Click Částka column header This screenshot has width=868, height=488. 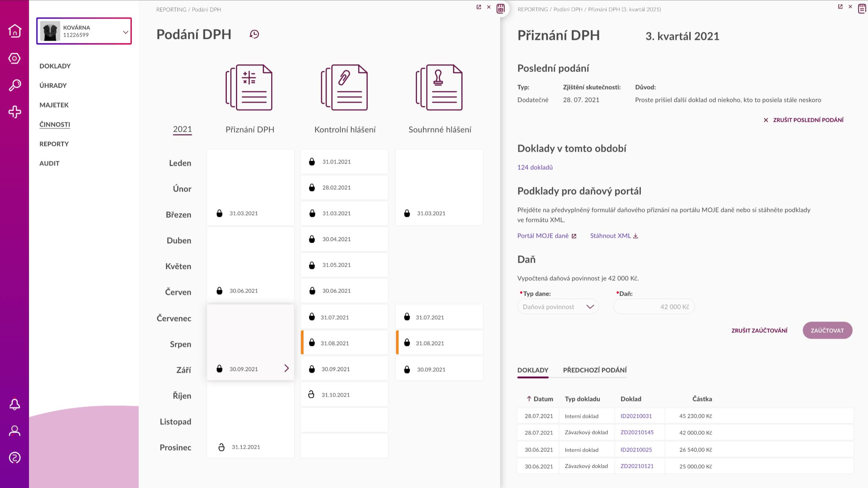click(x=702, y=399)
